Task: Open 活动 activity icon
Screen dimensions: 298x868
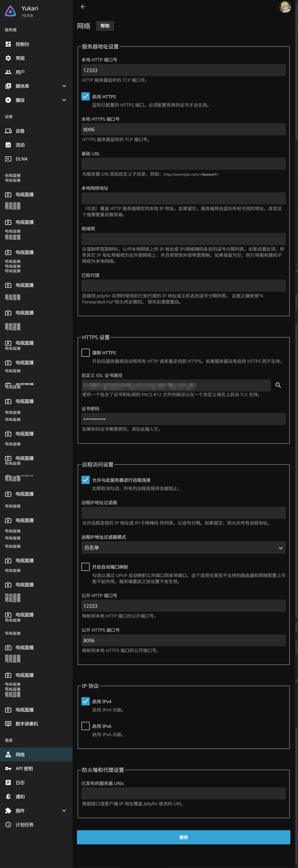Action: point(8,145)
